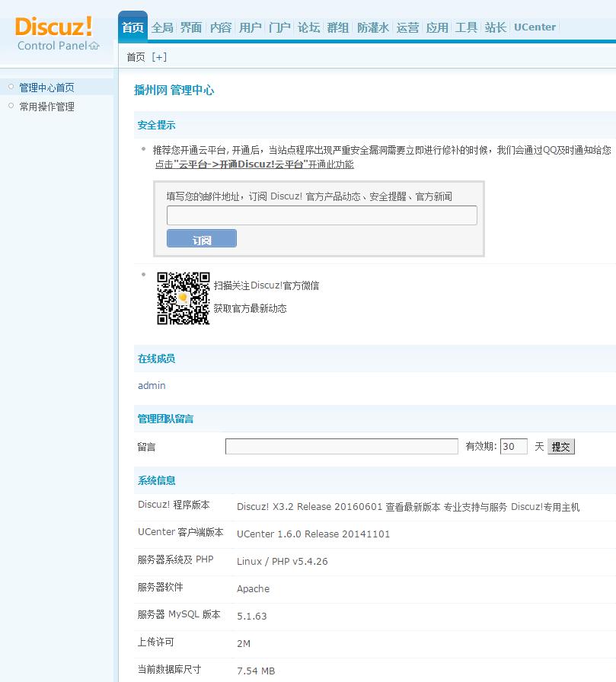Open the UCenter tab
The image size is (616, 682).
point(535,27)
